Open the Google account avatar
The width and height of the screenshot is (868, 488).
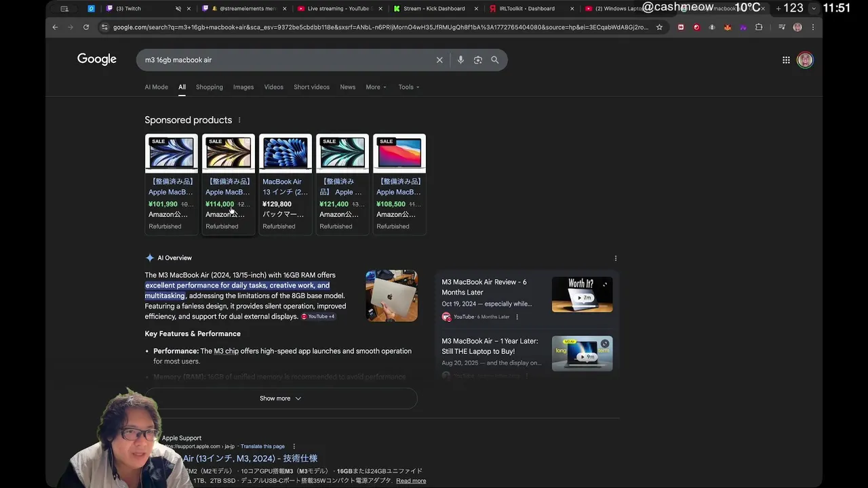click(805, 60)
